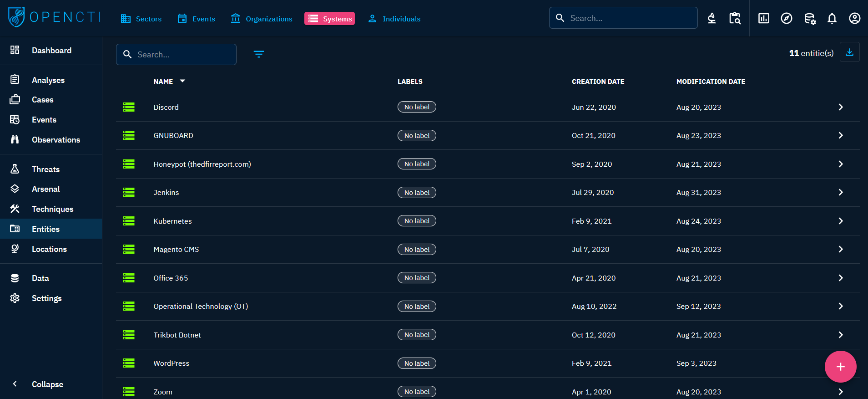Click the export download icon
The width and height of the screenshot is (868, 399).
(849, 52)
